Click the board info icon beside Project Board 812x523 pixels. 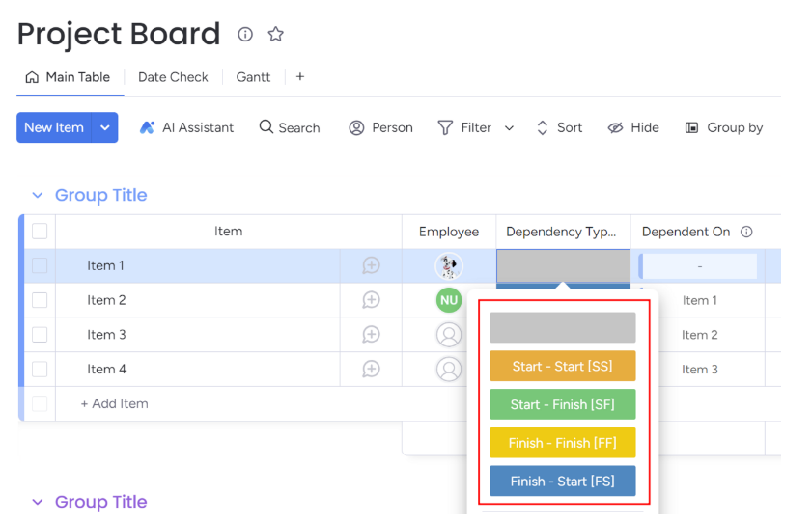click(245, 34)
